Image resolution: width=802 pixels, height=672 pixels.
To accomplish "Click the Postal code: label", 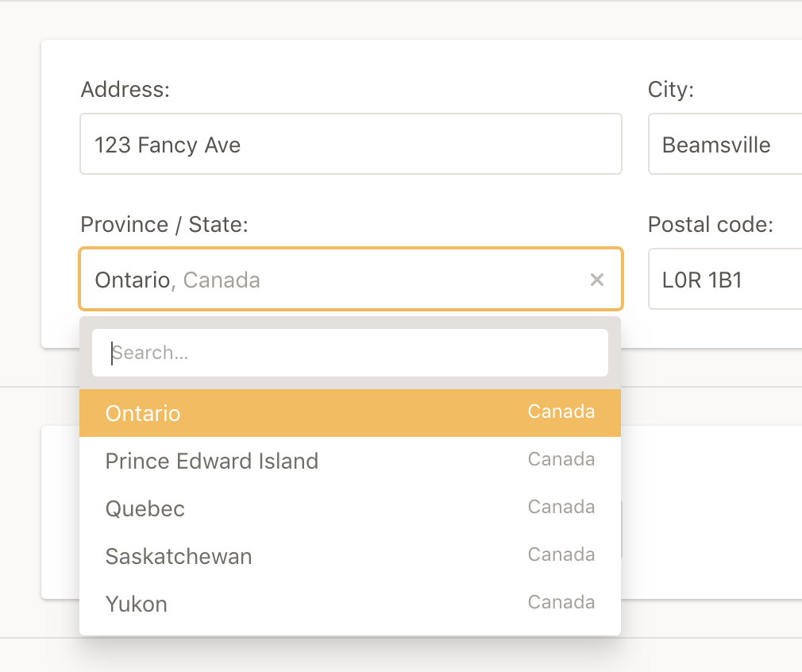I will (711, 225).
